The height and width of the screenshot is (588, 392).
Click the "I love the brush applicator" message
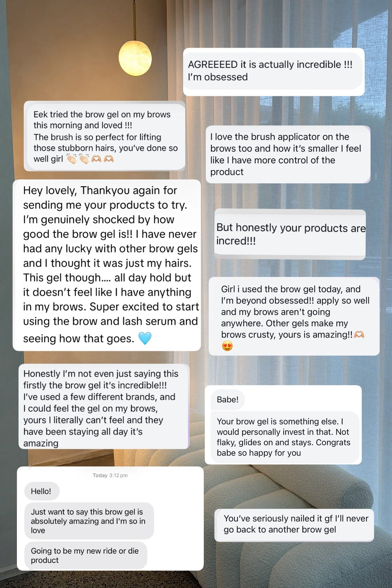click(287, 154)
